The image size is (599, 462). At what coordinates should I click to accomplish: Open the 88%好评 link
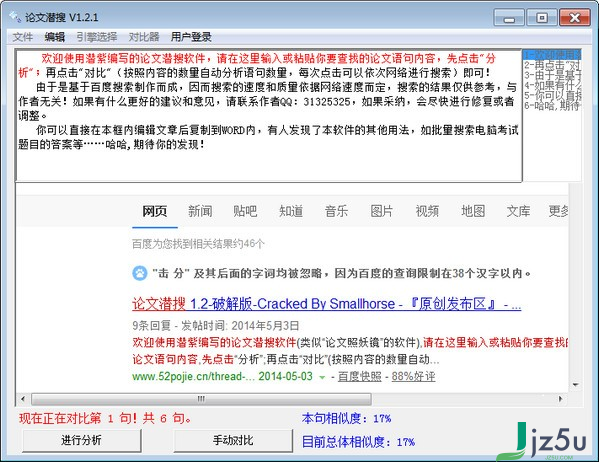413,376
